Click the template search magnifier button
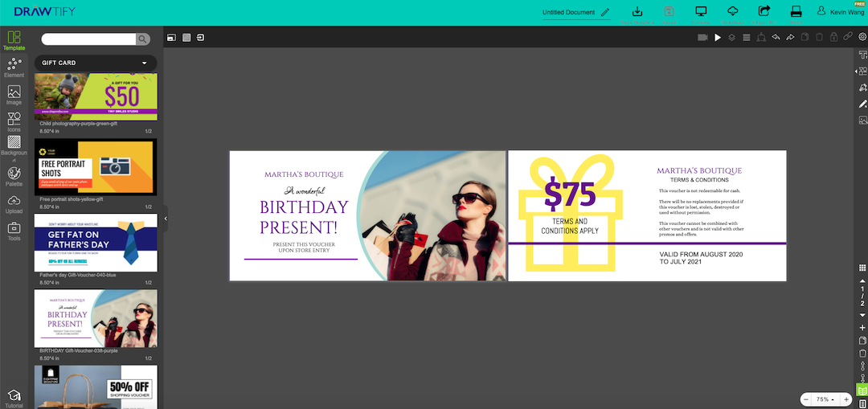 (x=143, y=39)
